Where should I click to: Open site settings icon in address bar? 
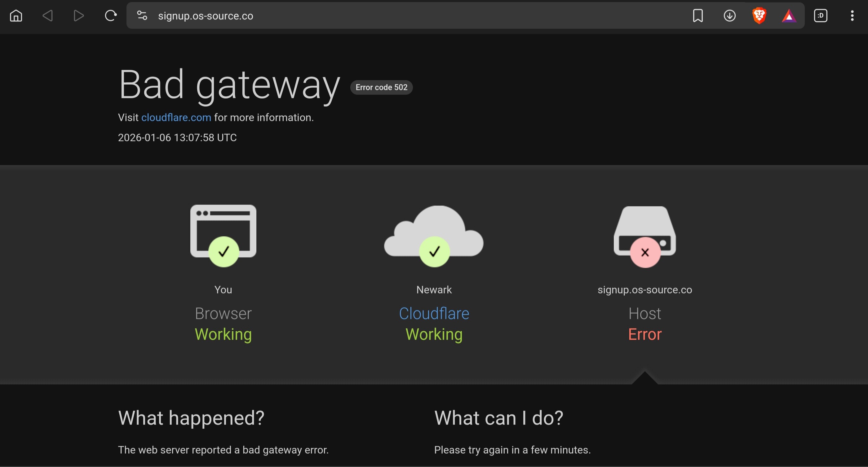(142, 15)
